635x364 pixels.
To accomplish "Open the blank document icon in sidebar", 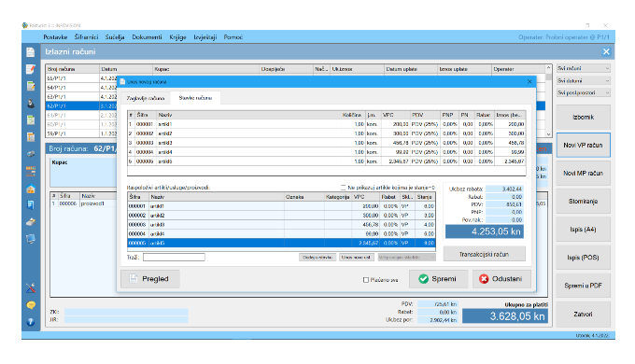I will (31, 52).
